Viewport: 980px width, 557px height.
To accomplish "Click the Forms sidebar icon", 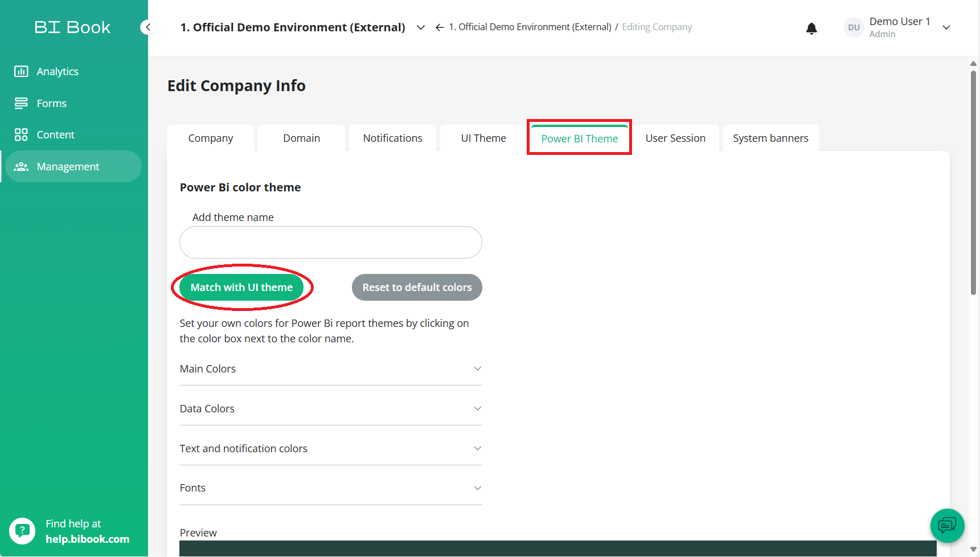I will pos(21,103).
